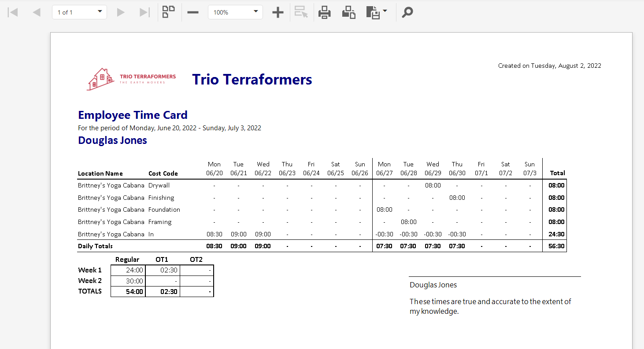Image resolution: width=644 pixels, height=349 pixels.
Task: Select the Douglas Jones employee name heading
Action: [112, 140]
